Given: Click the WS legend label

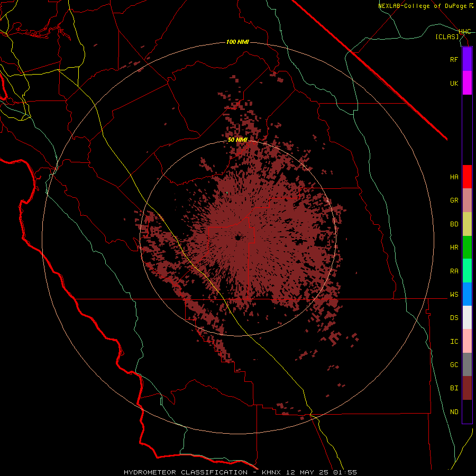Looking at the screenshot, I should pos(454,295).
